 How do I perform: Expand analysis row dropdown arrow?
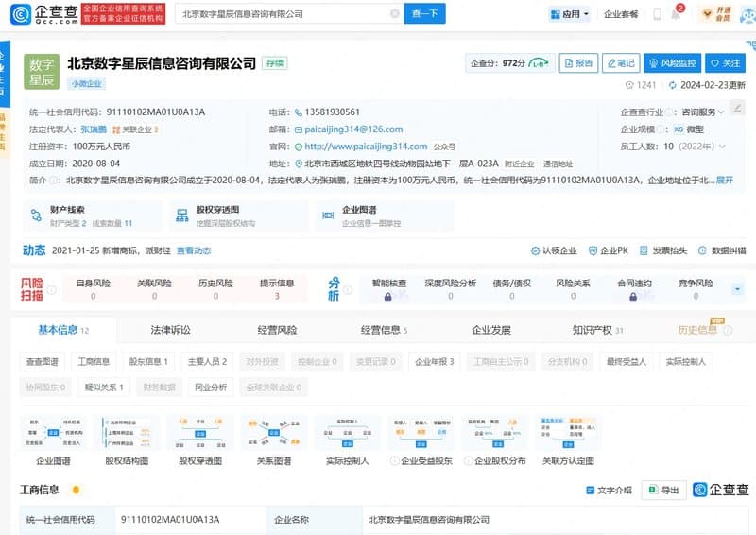(x=737, y=289)
